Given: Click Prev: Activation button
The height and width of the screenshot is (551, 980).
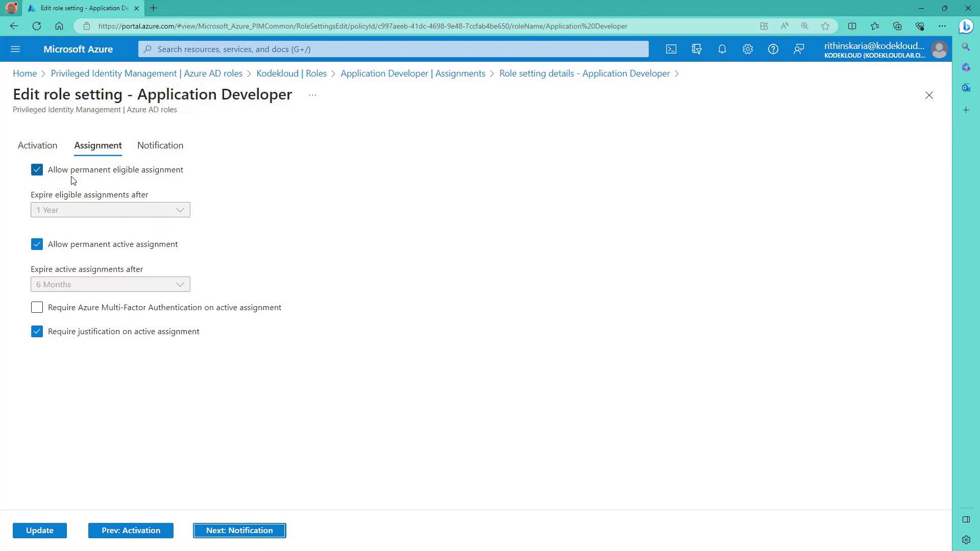Looking at the screenshot, I should point(131,531).
